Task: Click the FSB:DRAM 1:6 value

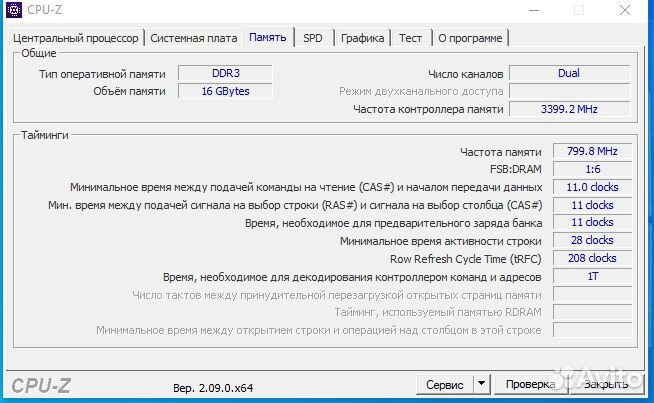Action: click(x=592, y=169)
